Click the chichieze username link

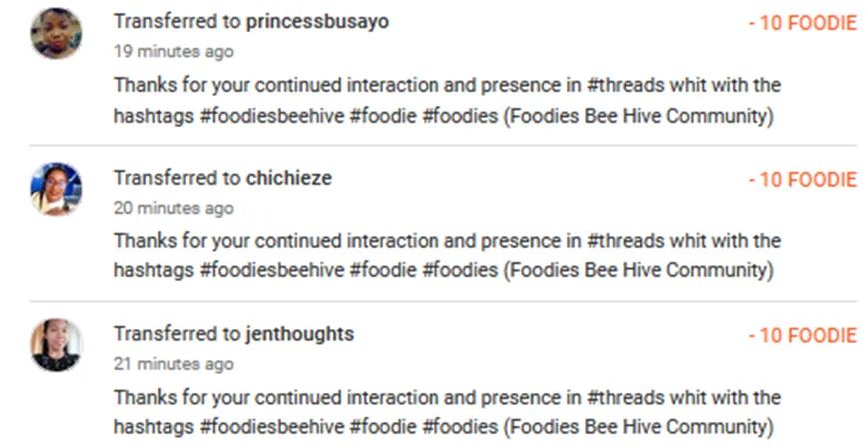pyautogui.click(x=288, y=178)
